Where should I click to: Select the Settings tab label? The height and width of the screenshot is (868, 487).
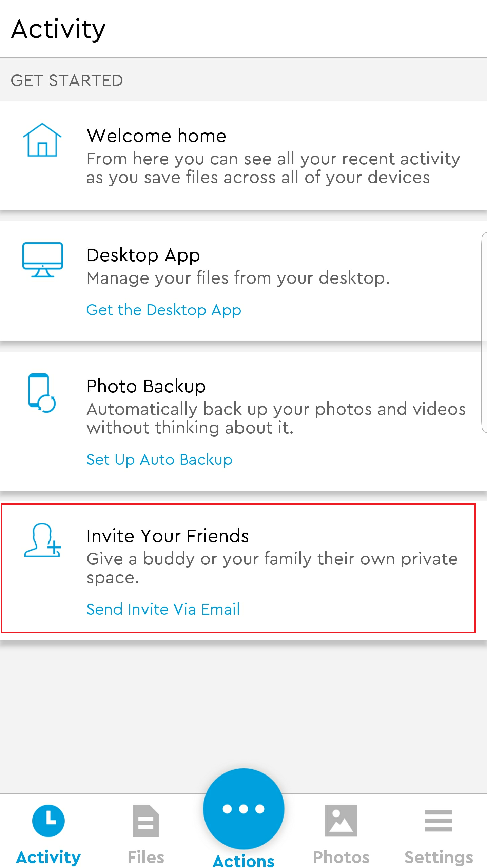[439, 857]
